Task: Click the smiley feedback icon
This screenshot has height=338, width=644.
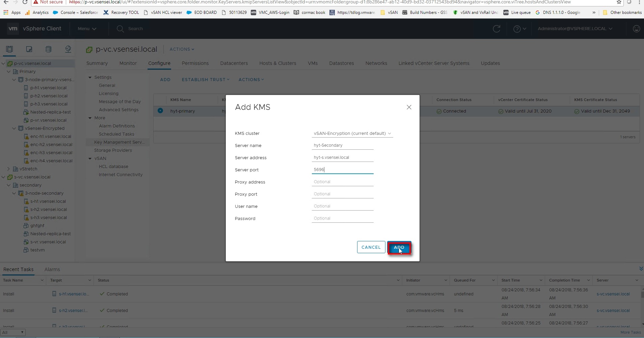Action: [636, 29]
